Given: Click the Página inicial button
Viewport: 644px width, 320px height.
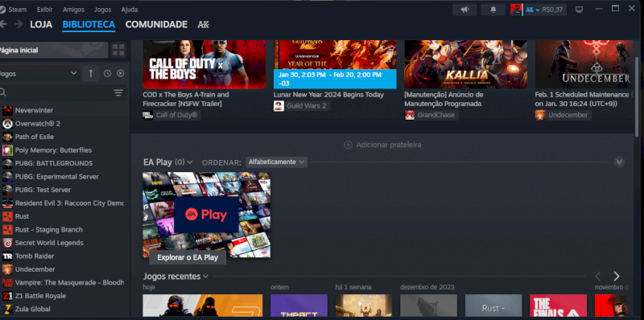Looking at the screenshot, I should [x=53, y=50].
